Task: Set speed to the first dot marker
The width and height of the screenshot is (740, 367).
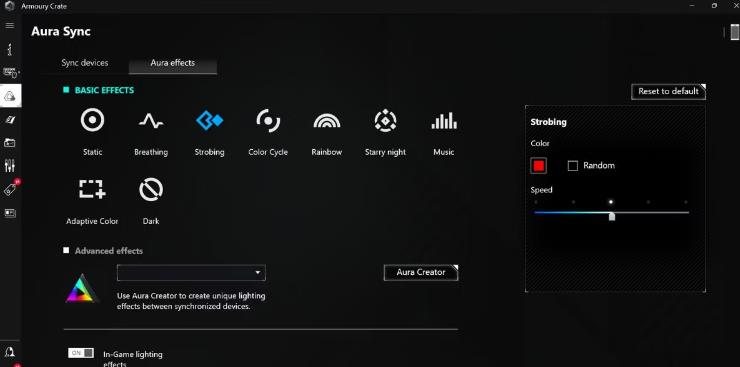Action: (x=536, y=202)
